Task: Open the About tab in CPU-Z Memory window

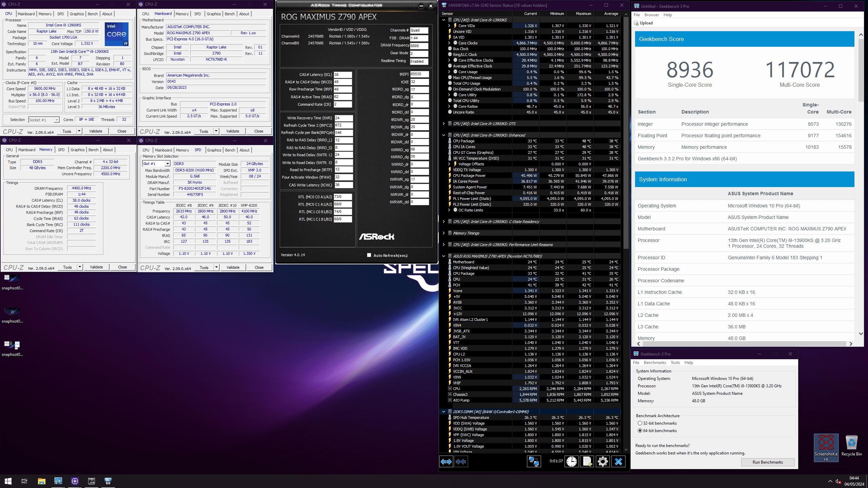Action: [108, 150]
